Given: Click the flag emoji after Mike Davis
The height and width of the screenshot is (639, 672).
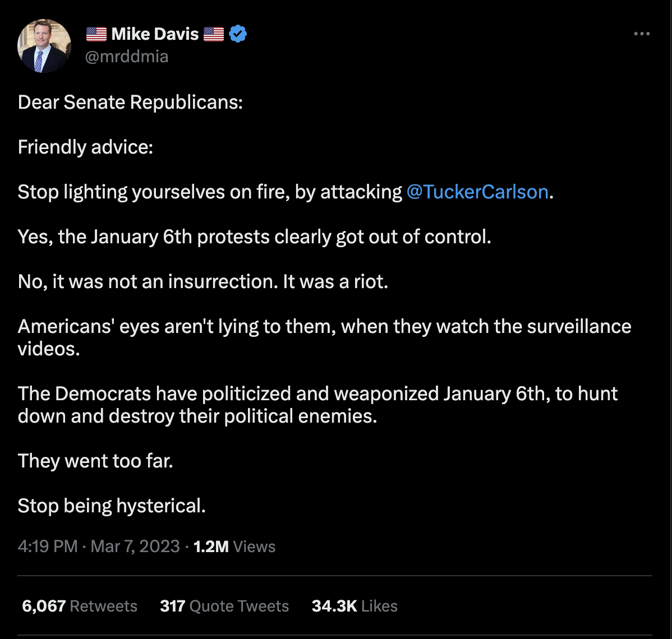Looking at the screenshot, I should tap(214, 34).
